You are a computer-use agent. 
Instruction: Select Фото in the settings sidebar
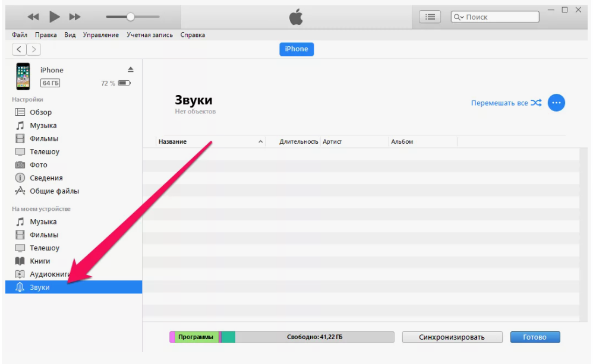click(x=38, y=164)
